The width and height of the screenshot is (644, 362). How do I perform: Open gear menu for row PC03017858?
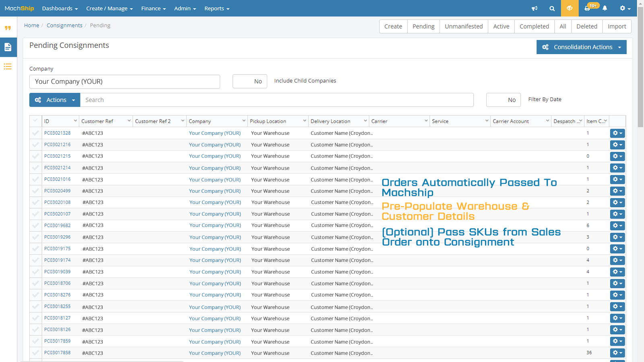(617, 353)
